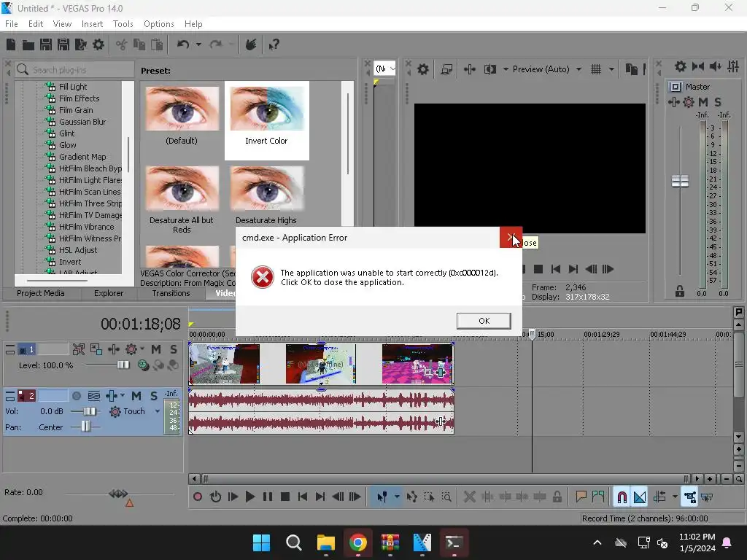Viewport: 747px width, 560px height.
Task: Adjust video track Level slider
Action: 123,365
